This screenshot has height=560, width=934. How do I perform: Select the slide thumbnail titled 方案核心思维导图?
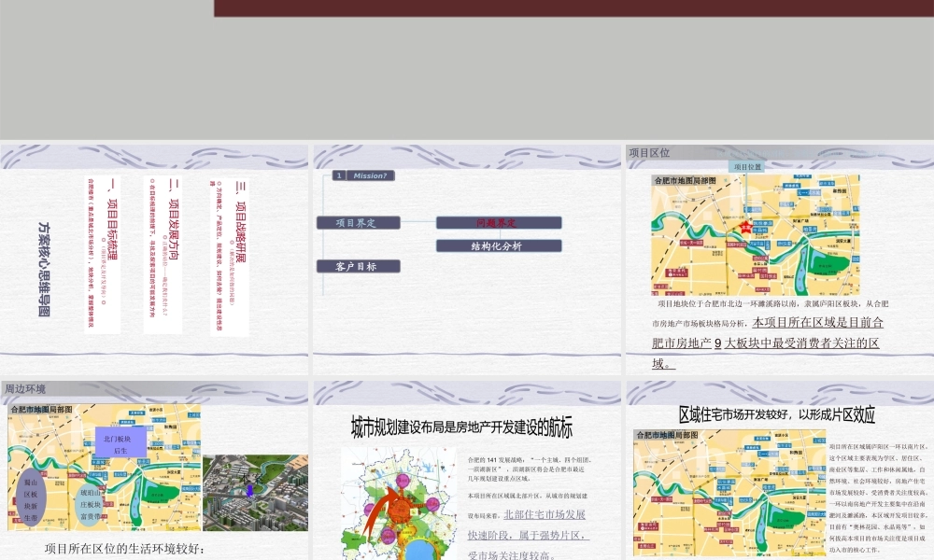pos(154,259)
